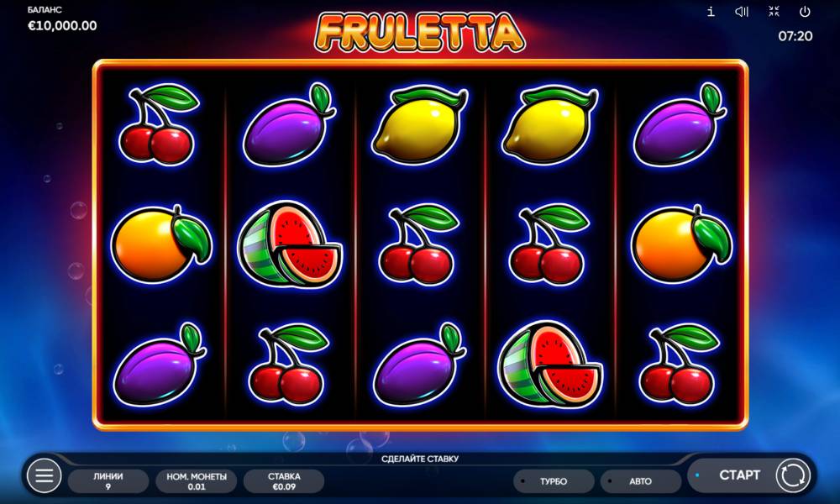Open the СТАВКА bet selector

point(284,481)
